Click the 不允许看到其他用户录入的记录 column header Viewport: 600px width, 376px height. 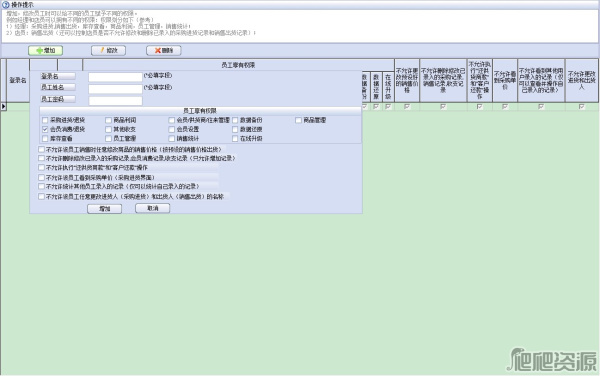541,80
